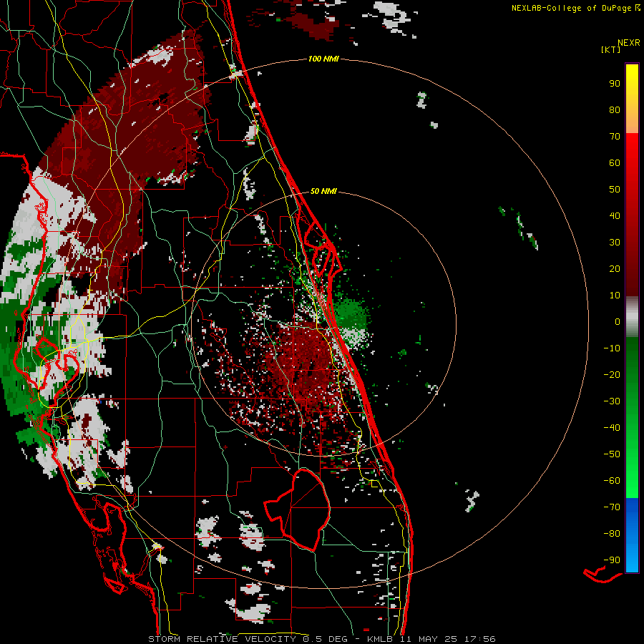Screen dimensions: 644x644
Task: Click the 10 value on velocity scale
Action: 615,296
